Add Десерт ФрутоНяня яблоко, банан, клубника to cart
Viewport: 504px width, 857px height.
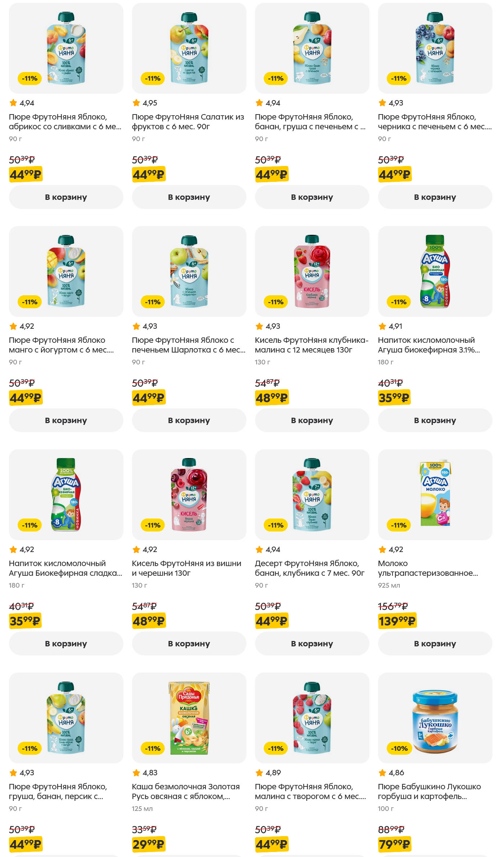click(x=312, y=643)
